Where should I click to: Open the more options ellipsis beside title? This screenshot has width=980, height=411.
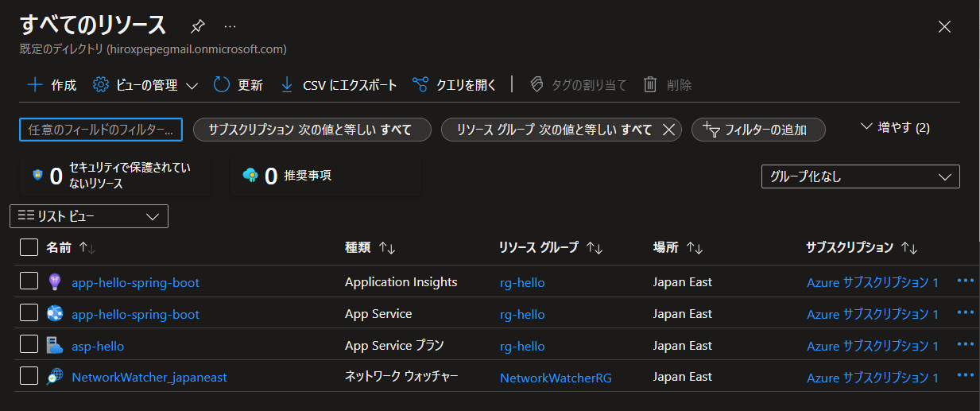click(230, 26)
